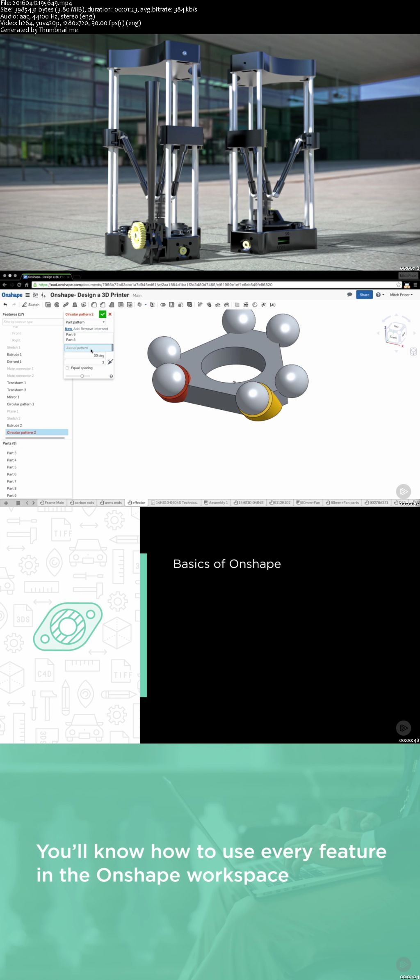
Task: Select Part 3 in parts list
Action: click(x=12, y=453)
